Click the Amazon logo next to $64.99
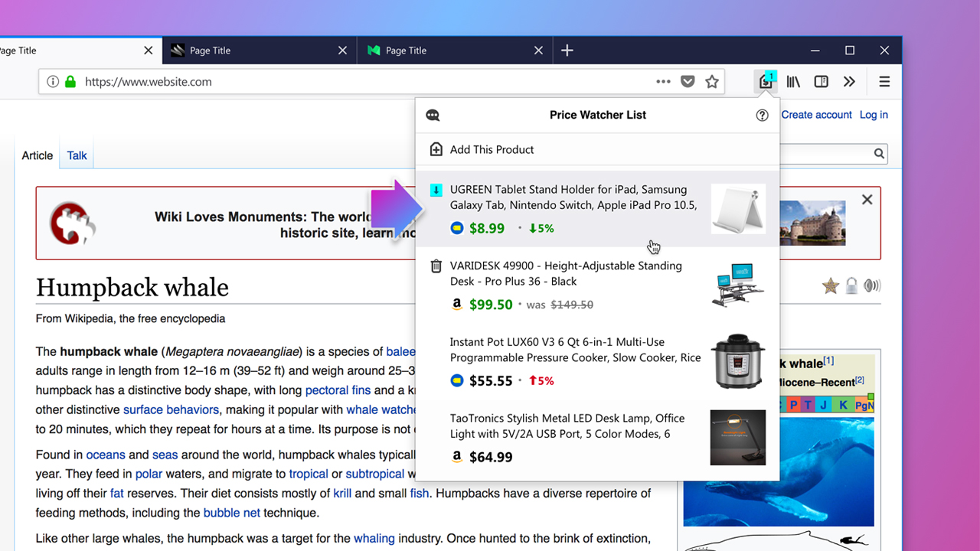 (457, 458)
